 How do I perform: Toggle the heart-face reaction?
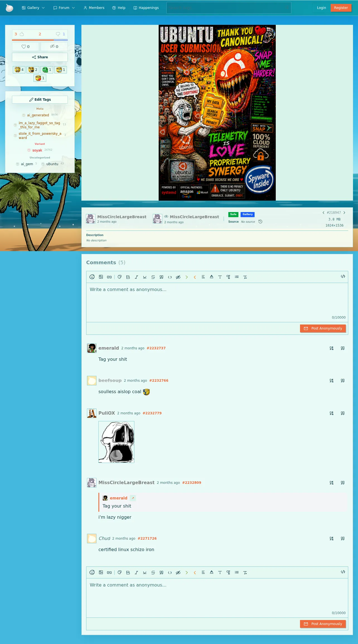40,78
